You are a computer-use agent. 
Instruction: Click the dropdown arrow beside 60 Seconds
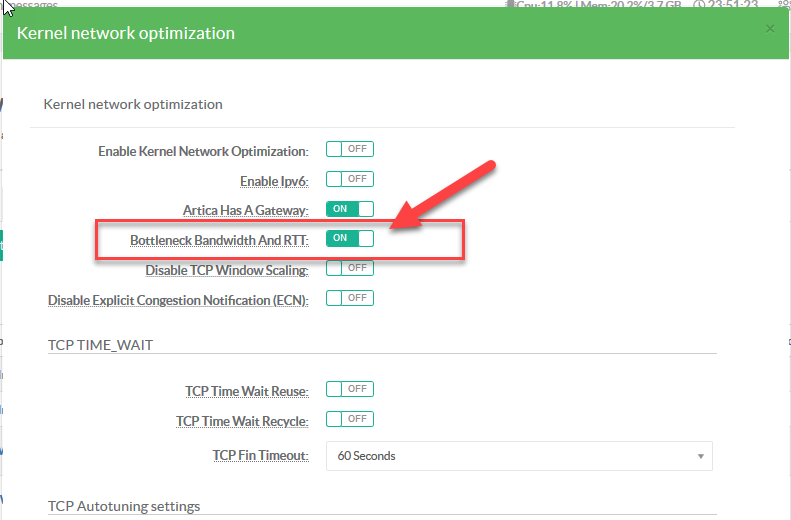click(700, 456)
